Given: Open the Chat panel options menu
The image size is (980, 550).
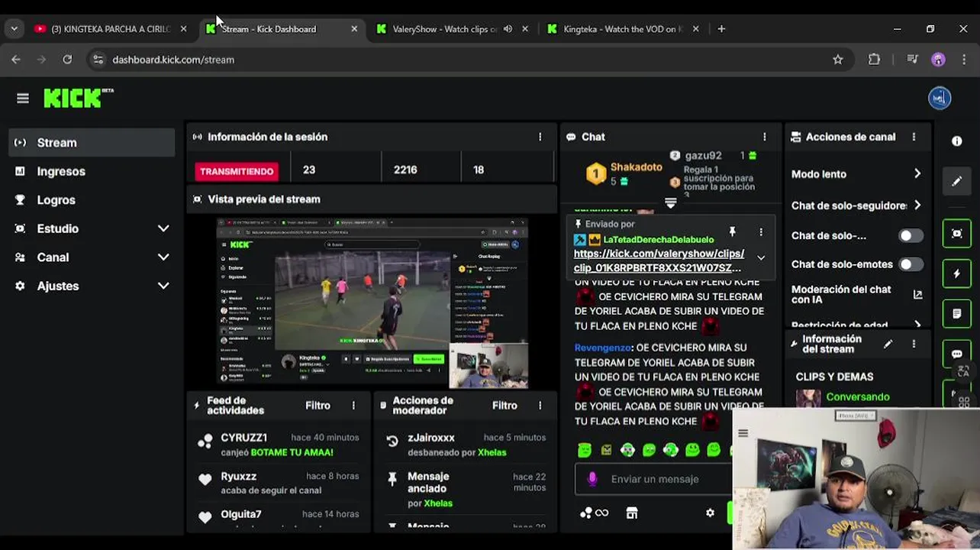Looking at the screenshot, I should (764, 137).
